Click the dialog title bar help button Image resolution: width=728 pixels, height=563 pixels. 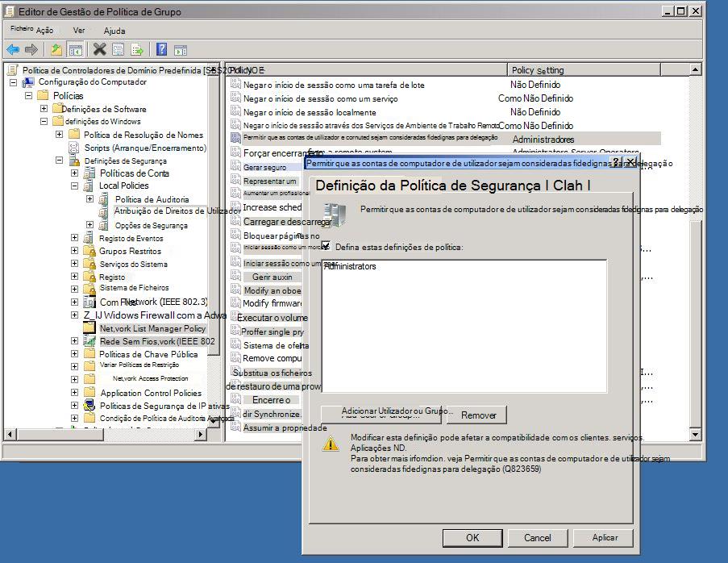616,162
